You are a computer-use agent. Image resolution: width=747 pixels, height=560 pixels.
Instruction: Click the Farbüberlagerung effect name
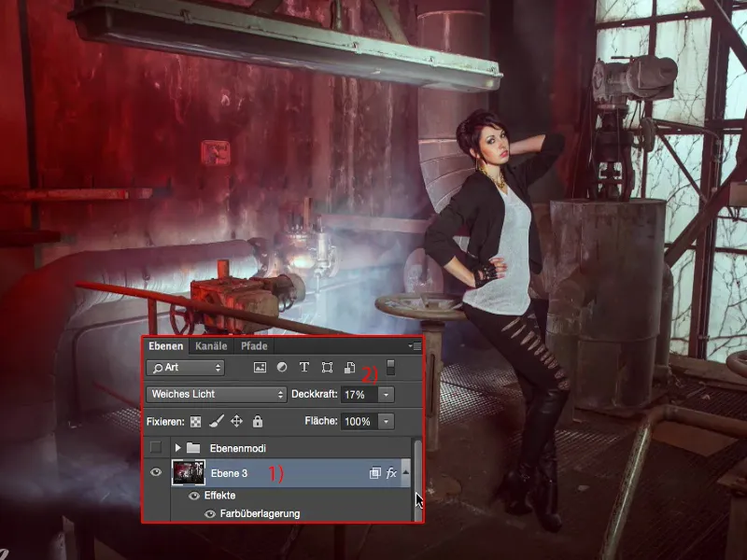click(261, 514)
